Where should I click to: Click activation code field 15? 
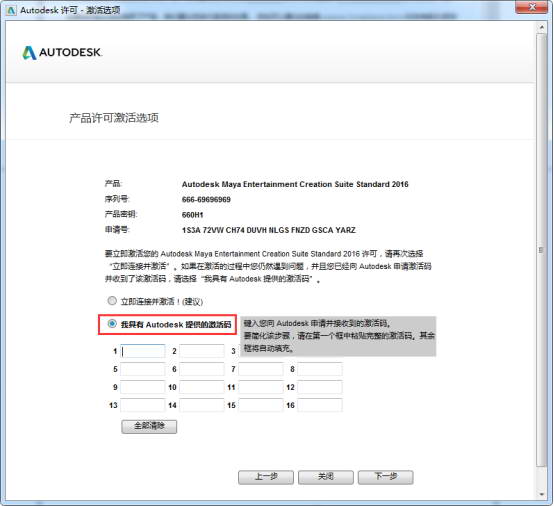[x=261, y=405]
